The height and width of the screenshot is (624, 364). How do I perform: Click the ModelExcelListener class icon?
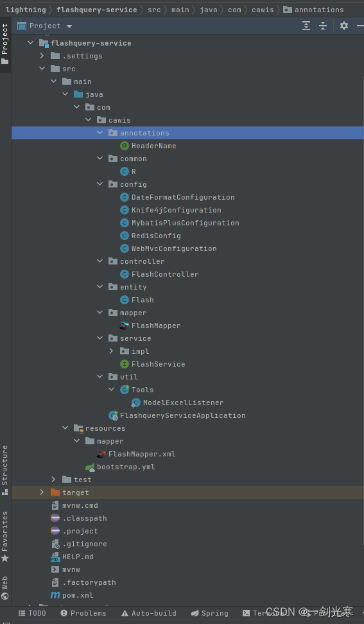[x=135, y=403]
